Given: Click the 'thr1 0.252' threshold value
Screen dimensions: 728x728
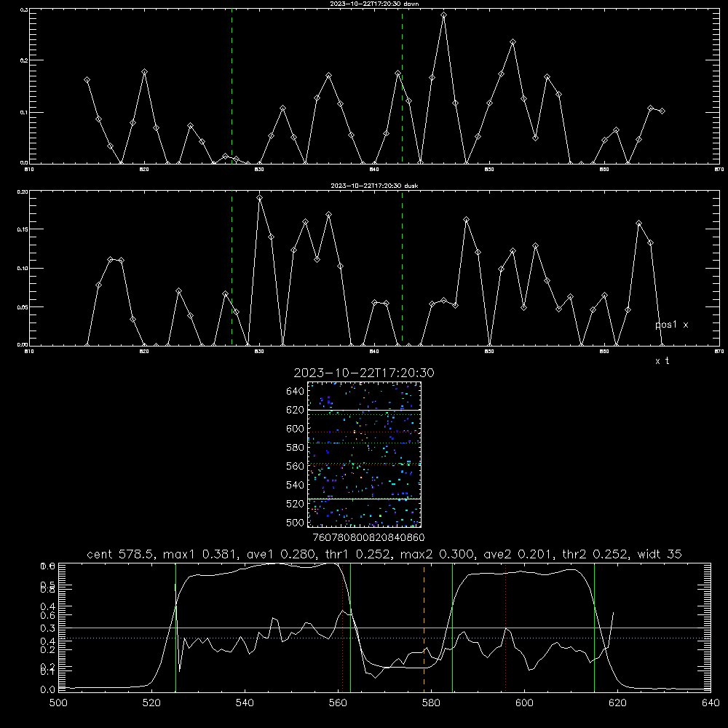Looking at the screenshot, I should [x=358, y=554].
